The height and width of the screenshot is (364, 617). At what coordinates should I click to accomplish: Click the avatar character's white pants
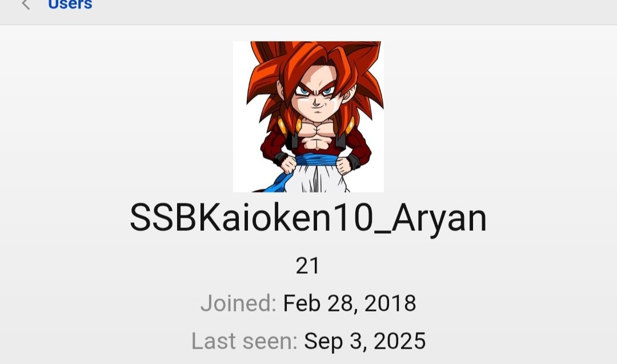[319, 179]
